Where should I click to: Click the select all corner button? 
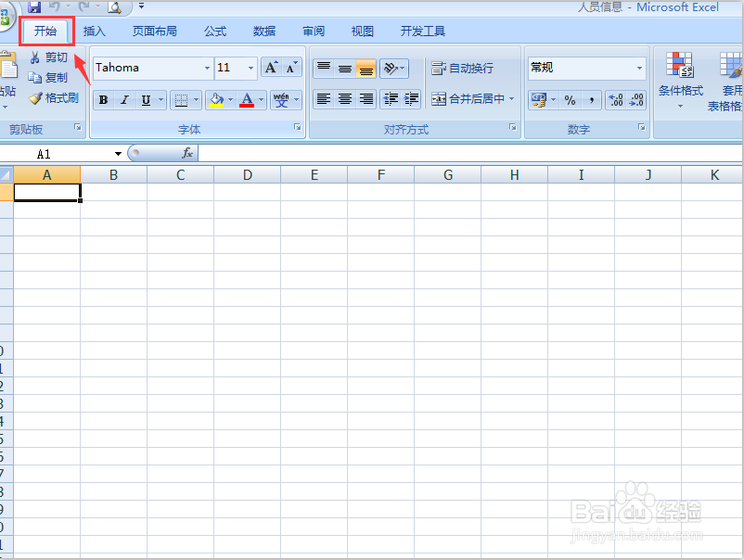point(6,175)
